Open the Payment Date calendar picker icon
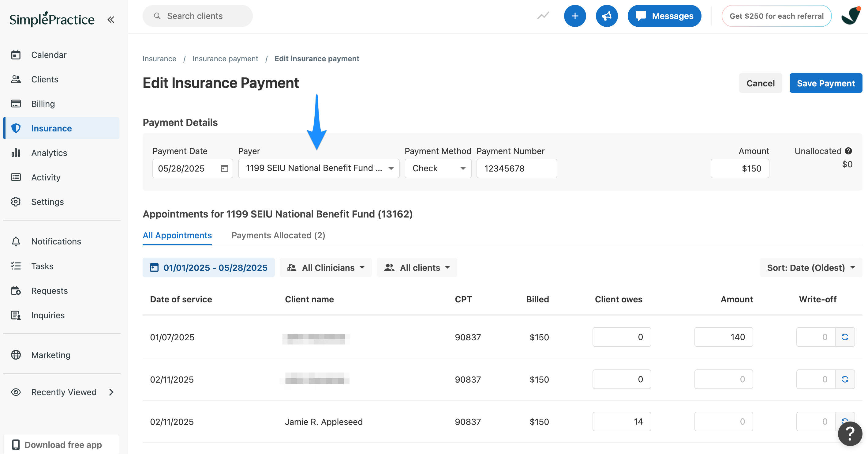868x454 pixels. 224,168
